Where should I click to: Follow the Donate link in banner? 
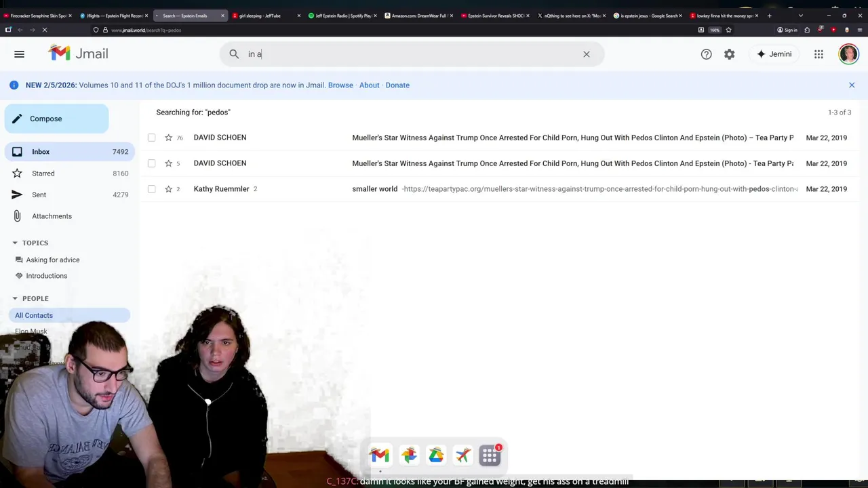click(x=397, y=85)
